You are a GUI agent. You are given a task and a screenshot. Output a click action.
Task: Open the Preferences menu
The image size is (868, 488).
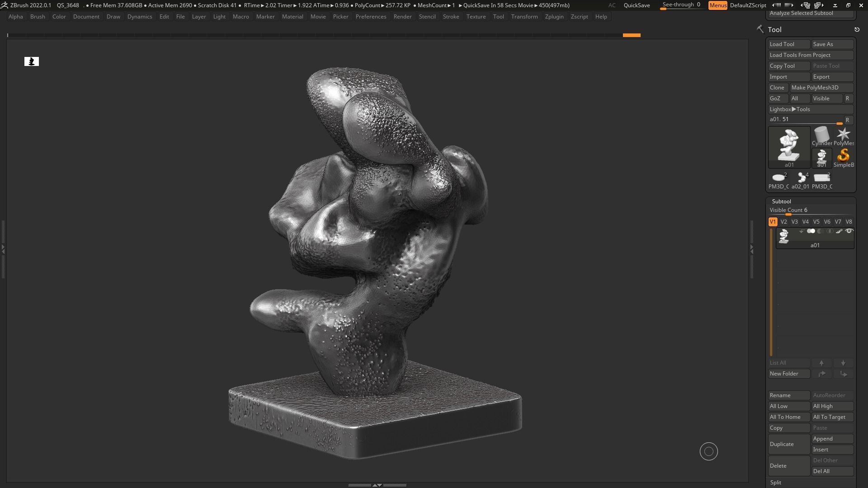point(371,17)
